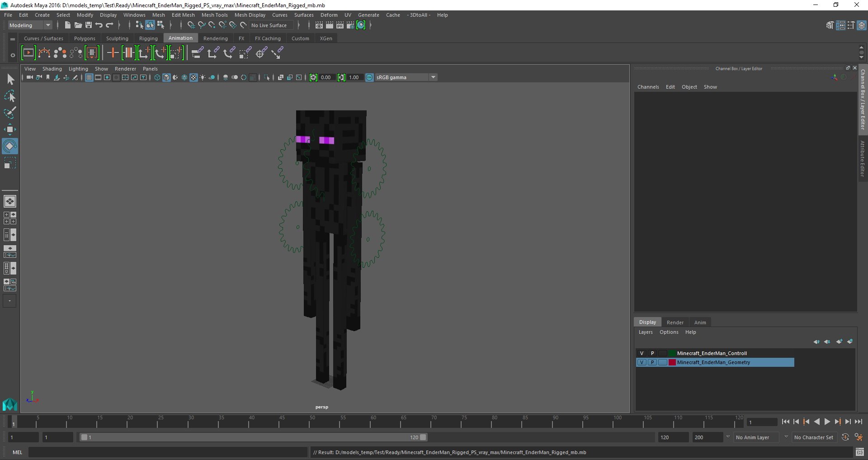Viewport: 868px width, 460px height.
Task: Switch to single perspective layout icon
Action: coord(10,201)
